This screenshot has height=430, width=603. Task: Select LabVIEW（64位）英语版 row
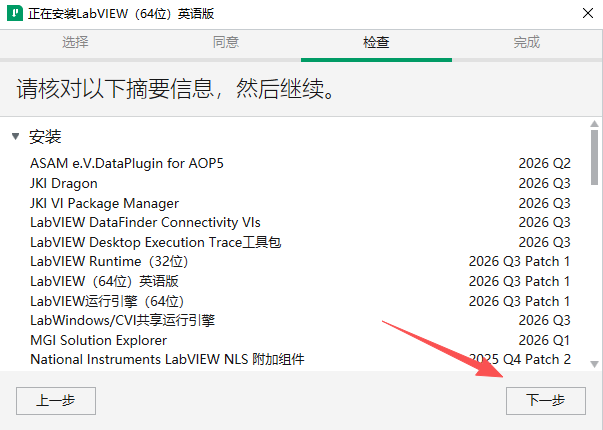pyautogui.click(x=300, y=282)
